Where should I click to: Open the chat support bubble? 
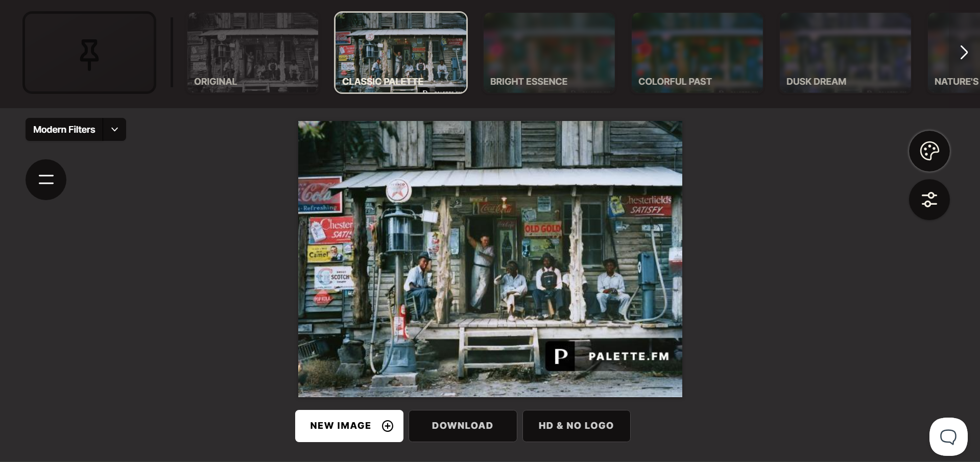click(x=948, y=437)
